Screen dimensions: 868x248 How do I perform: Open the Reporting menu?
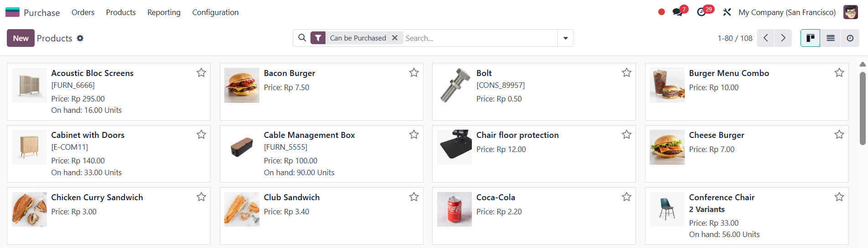(x=164, y=12)
